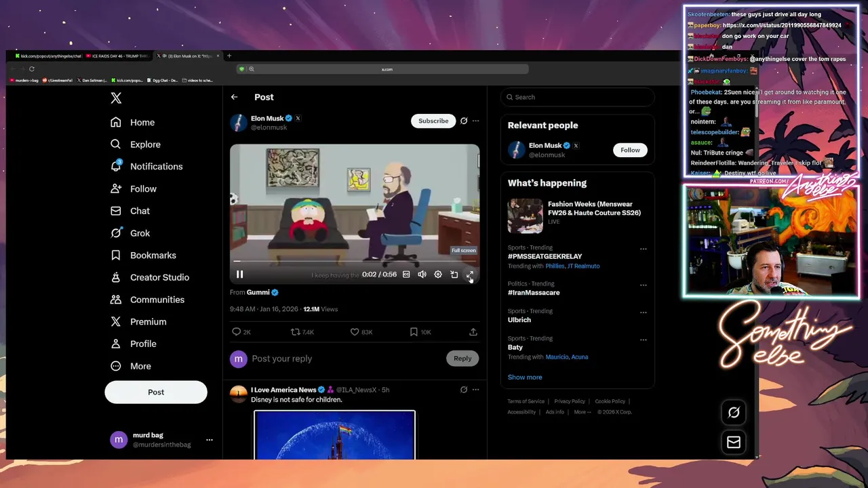The image size is (868, 488).
Task: Enable picture-in-picture for the video
Action: (x=454, y=274)
